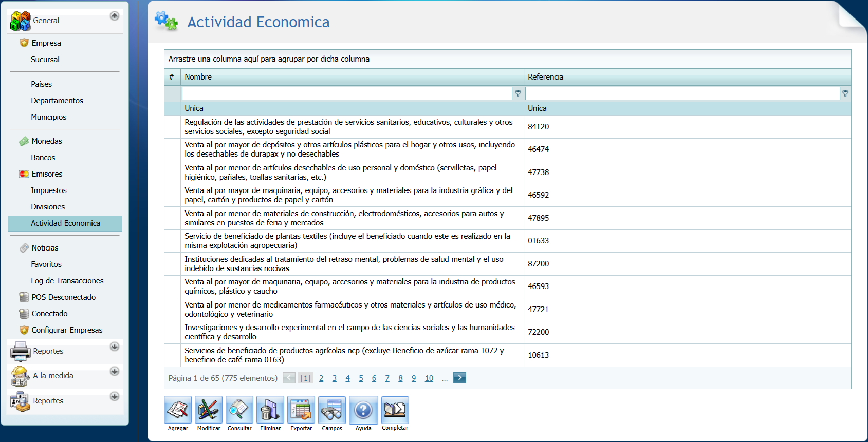Click the A la medida worker icon
Screen dimensions: 868x442
(21, 376)
